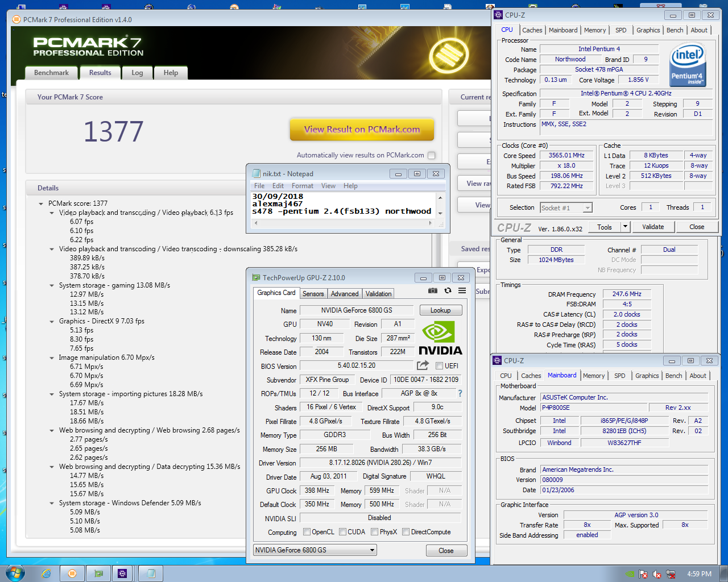Viewport: 728px width, 582px height.
Task: Click inside the Notepad text area
Action: (x=344, y=205)
